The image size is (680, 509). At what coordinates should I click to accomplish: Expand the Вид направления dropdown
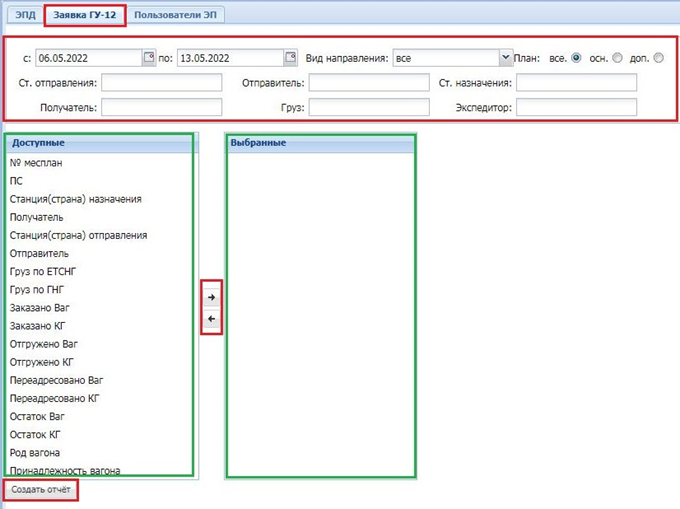505,58
